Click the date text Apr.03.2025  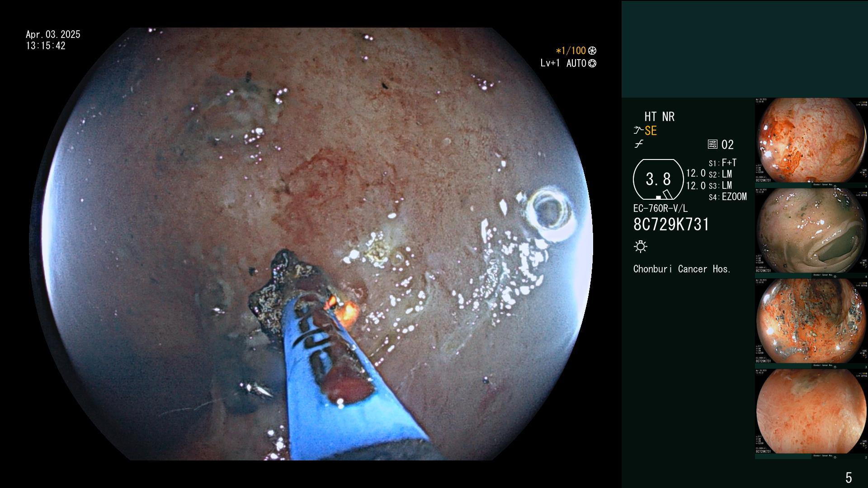coord(53,34)
